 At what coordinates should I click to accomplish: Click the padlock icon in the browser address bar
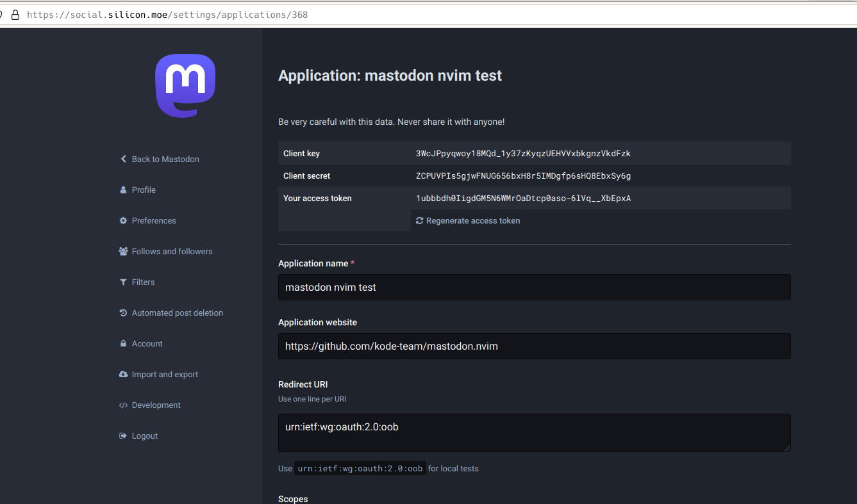(15, 14)
